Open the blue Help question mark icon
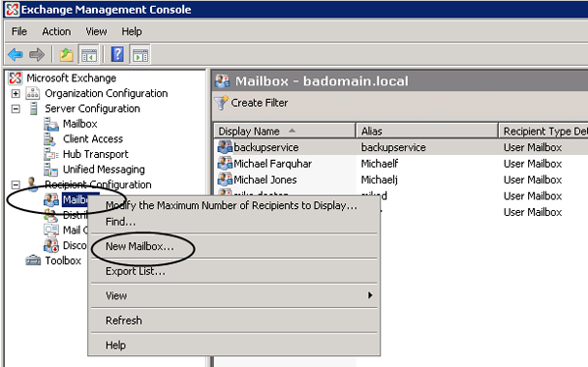This screenshot has height=367, width=588. (x=117, y=55)
